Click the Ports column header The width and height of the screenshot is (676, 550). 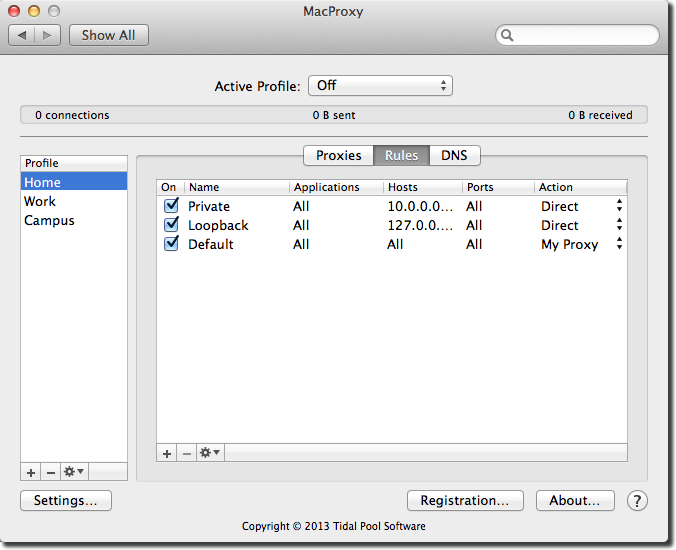499,187
